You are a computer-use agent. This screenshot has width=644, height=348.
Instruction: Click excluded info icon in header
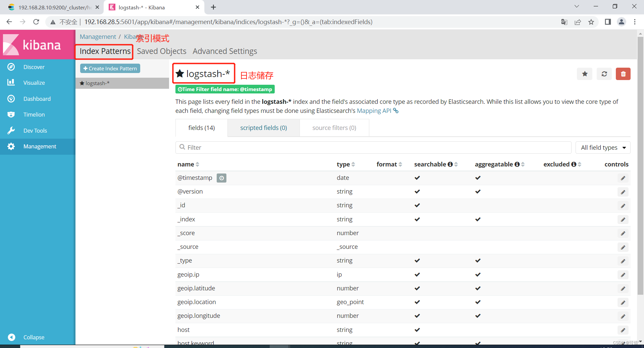[574, 164]
